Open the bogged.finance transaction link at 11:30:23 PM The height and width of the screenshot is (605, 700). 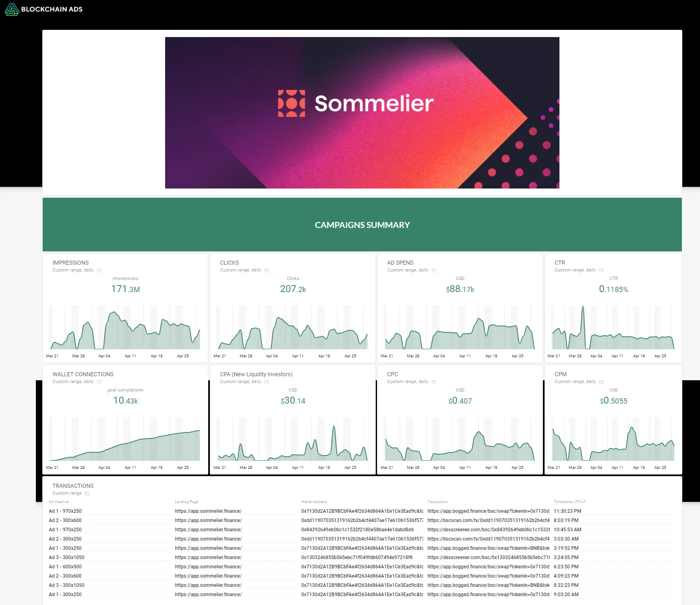pyautogui.click(x=489, y=511)
